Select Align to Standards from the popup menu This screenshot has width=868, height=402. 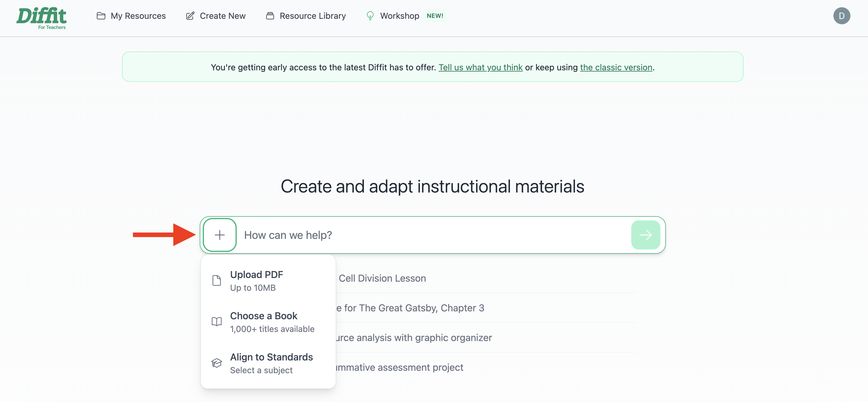[x=268, y=363]
